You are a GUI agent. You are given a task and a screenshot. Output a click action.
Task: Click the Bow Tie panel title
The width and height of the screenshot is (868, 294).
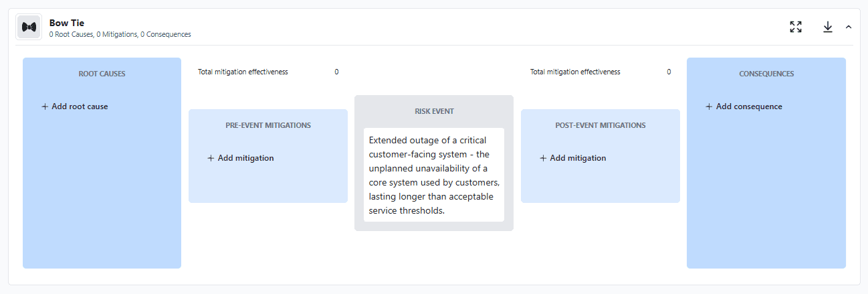67,23
